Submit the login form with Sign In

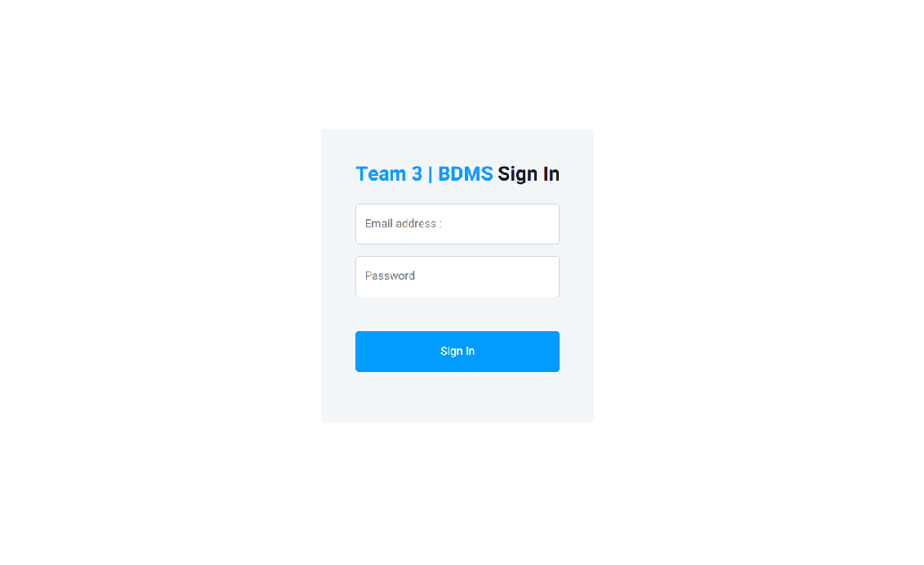coord(457,352)
